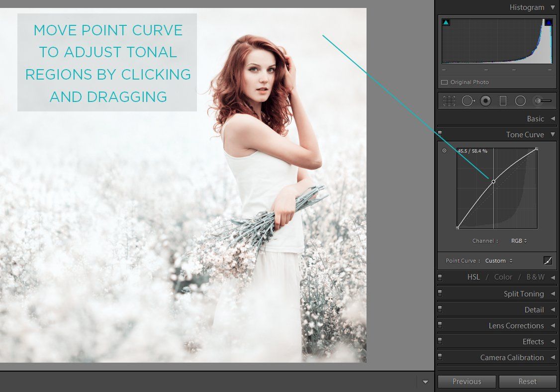Switch to the HSL tab
Image resolution: width=560 pixels, height=392 pixels.
click(473, 277)
